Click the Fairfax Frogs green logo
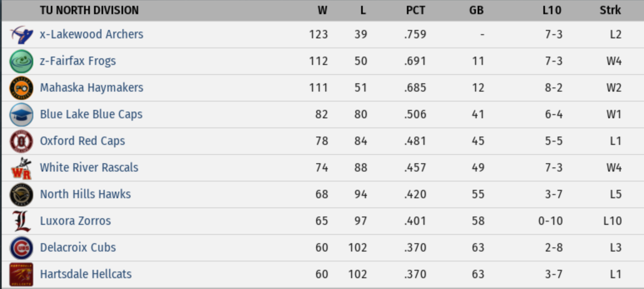The height and width of the screenshot is (289, 644). tap(22, 61)
